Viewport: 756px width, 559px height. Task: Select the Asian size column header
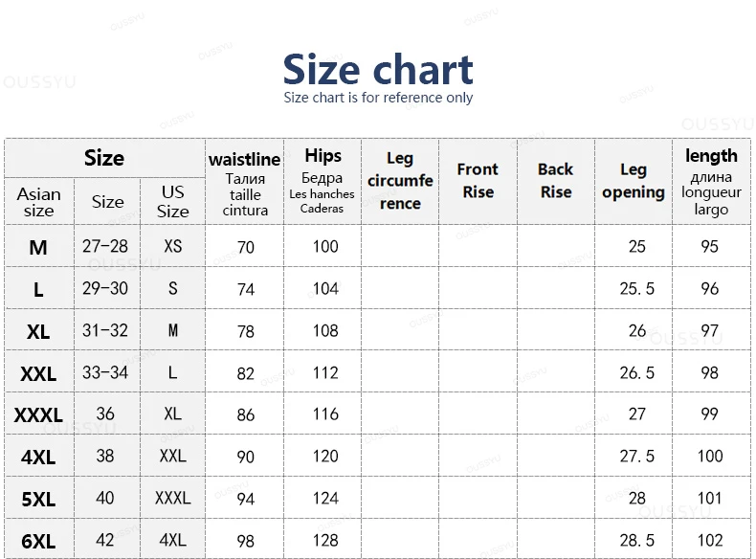click(x=39, y=202)
